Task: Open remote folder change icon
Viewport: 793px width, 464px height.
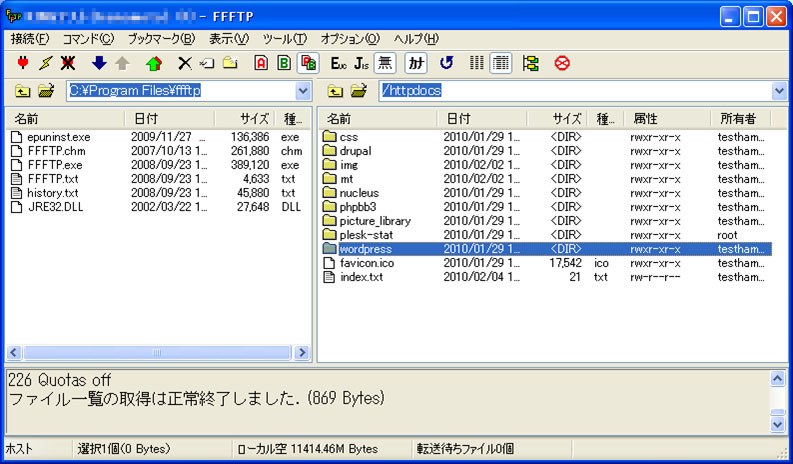Action: 359,91
